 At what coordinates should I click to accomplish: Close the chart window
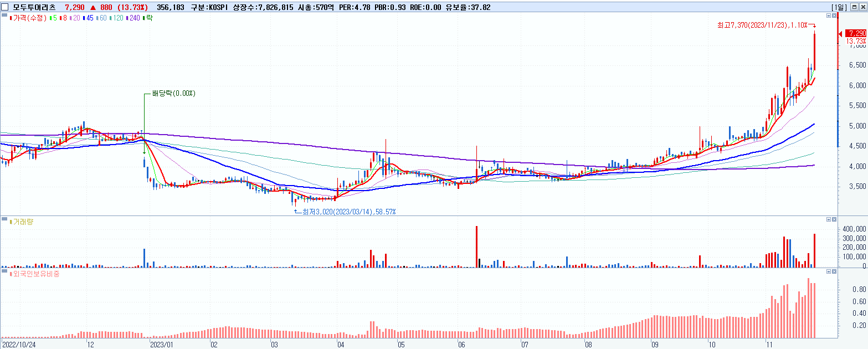tap(862, 7)
